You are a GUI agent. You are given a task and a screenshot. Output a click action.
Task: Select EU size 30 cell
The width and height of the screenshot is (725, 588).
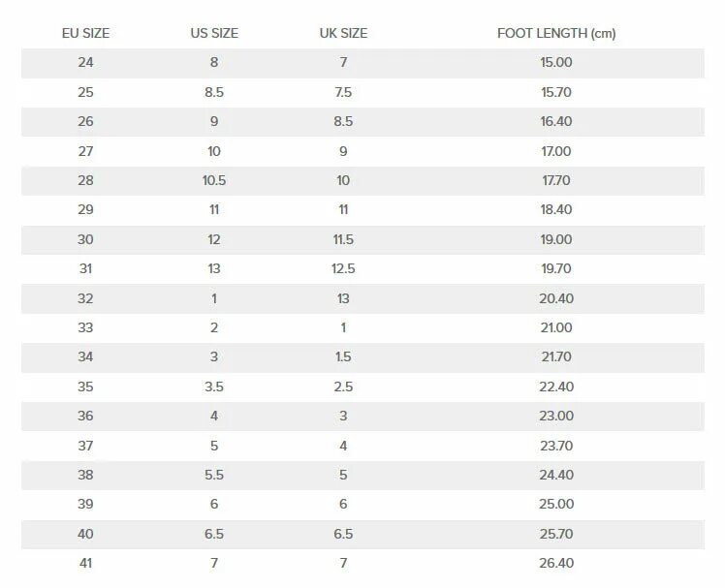coord(85,239)
